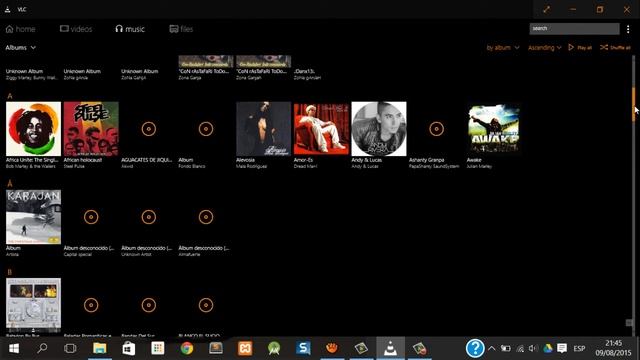
Task: Open the volume control in tray
Action: coord(533,348)
